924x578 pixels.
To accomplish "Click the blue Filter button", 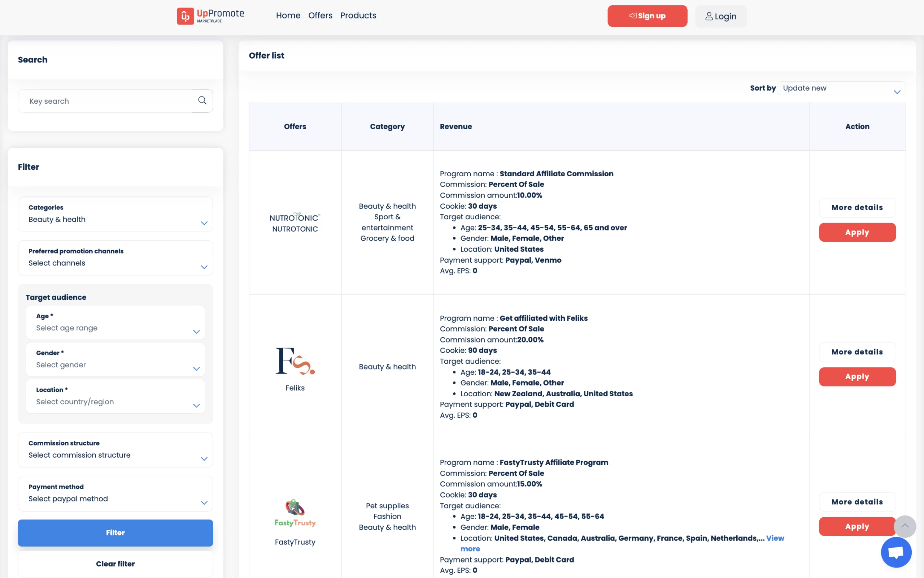I will [115, 532].
